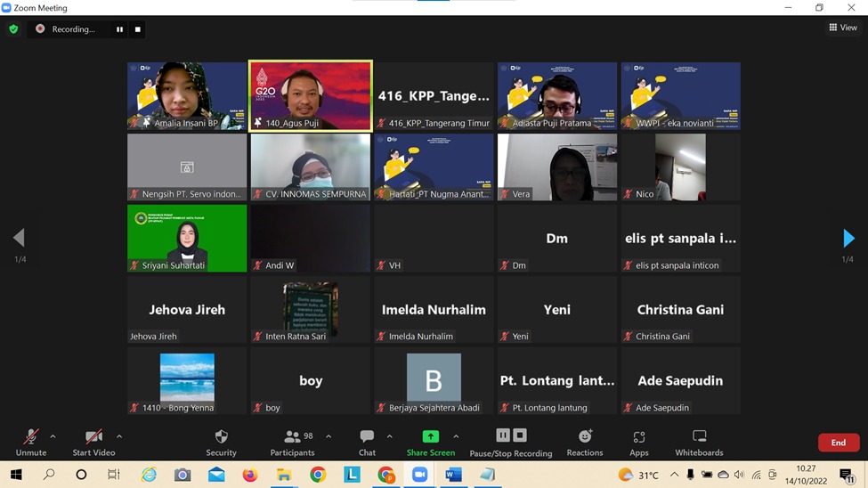868x488 pixels.
Task: Open the Participants panel
Action: click(293, 442)
